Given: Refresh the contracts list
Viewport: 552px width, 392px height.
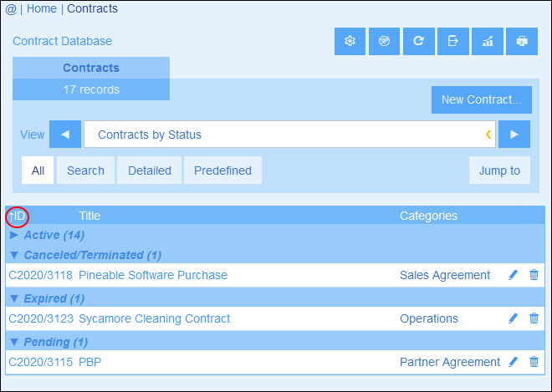Looking at the screenshot, I should tap(418, 41).
